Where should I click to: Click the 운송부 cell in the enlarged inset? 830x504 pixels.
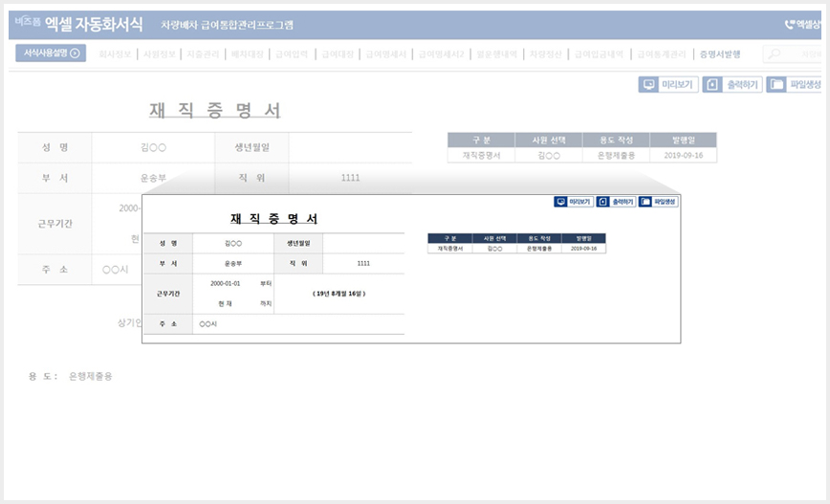pyautogui.click(x=233, y=264)
